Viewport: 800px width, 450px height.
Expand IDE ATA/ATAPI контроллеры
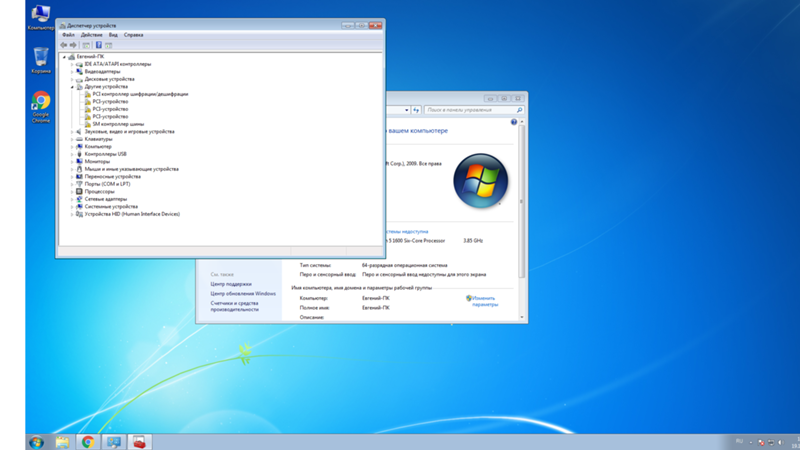click(72, 64)
